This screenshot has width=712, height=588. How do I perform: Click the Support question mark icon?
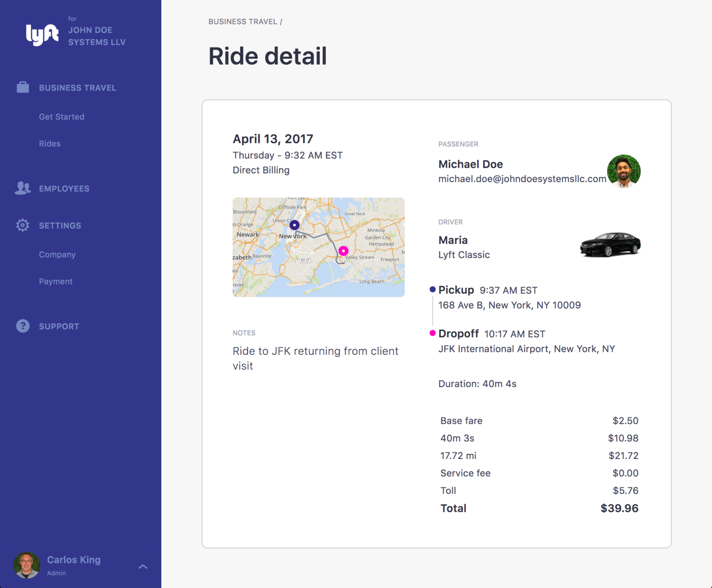pos(22,326)
